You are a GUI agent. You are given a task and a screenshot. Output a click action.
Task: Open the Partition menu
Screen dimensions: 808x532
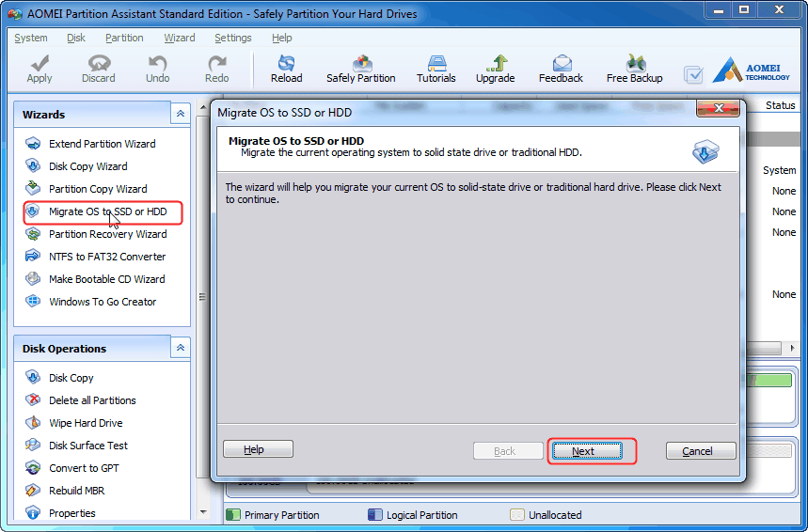(124, 38)
